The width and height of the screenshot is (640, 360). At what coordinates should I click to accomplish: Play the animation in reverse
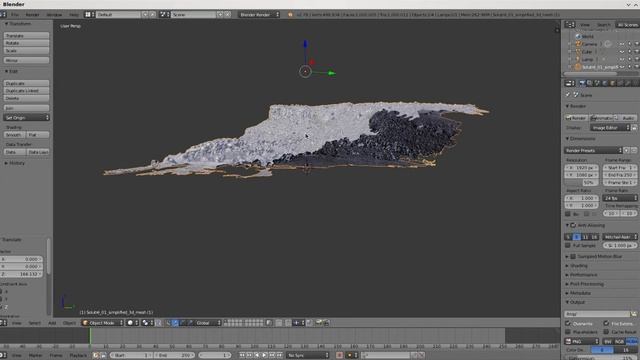pos(257,356)
